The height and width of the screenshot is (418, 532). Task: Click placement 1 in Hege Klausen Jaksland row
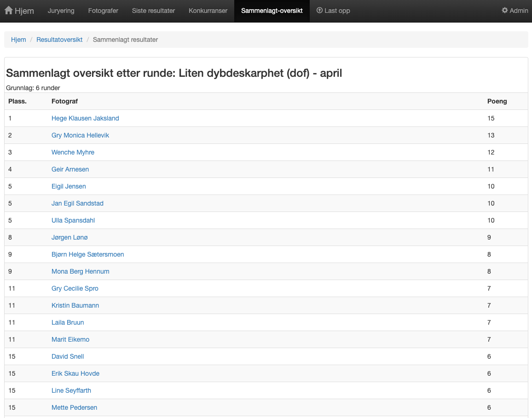pos(10,118)
